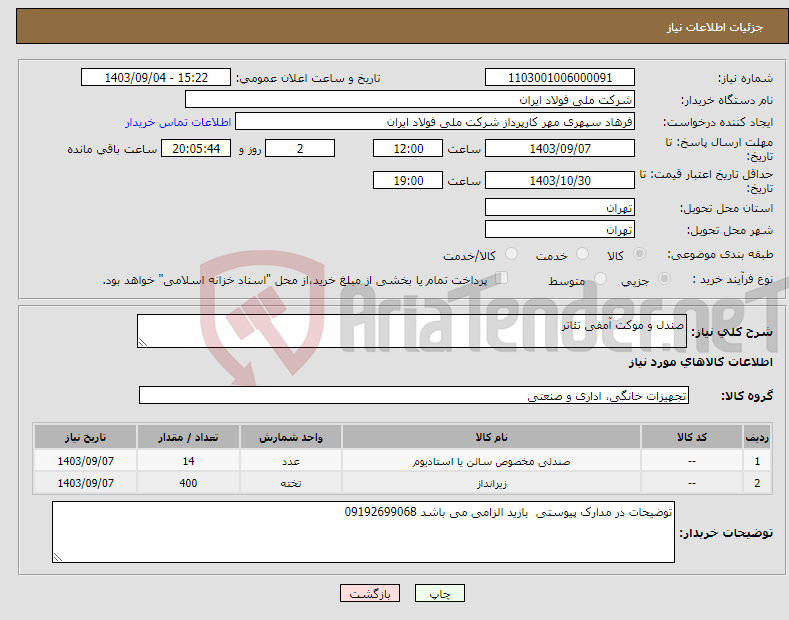Click the date cell in زیرانداز row
The width and height of the screenshot is (789, 620).
click(86, 483)
